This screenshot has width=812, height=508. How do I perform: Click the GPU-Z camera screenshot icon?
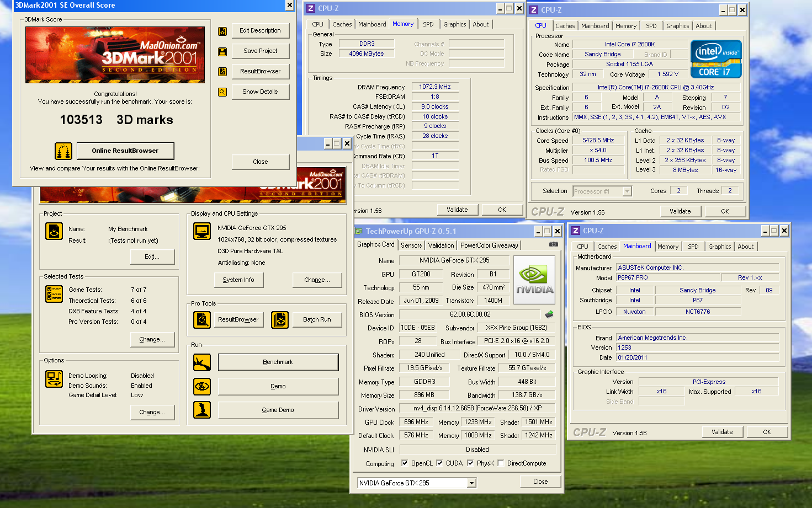click(553, 244)
